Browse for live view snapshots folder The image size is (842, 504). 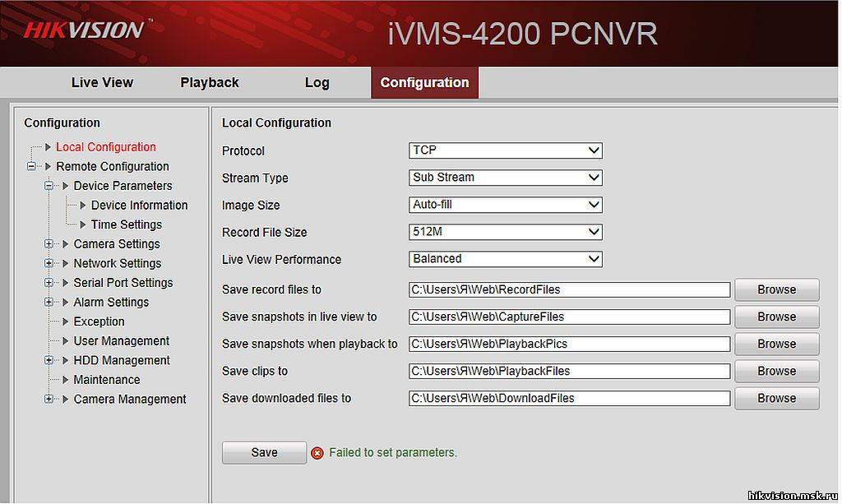(776, 317)
